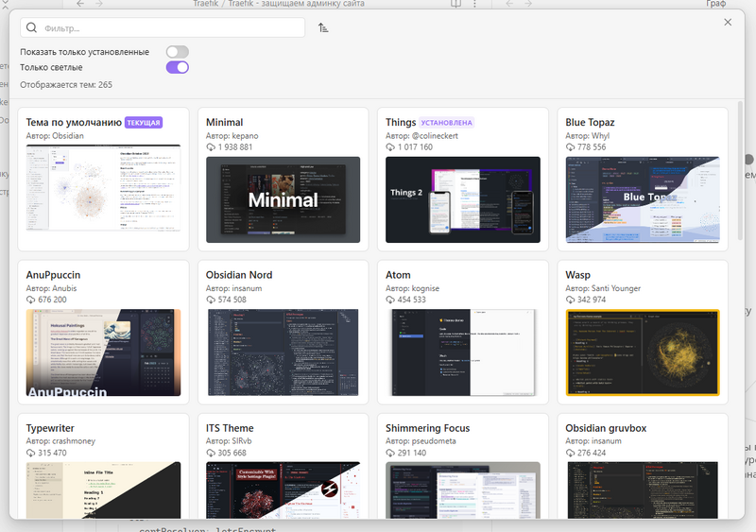Viewport: 756px width, 532px height.
Task: Click the download icon under ITS Theme
Action: click(211, 453)
